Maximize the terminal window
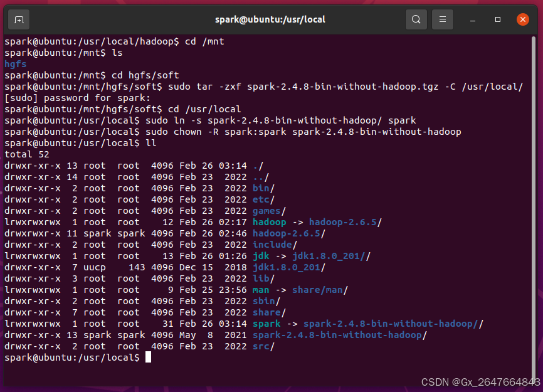The height and width of the screenshot is (392, 543). 498,19
